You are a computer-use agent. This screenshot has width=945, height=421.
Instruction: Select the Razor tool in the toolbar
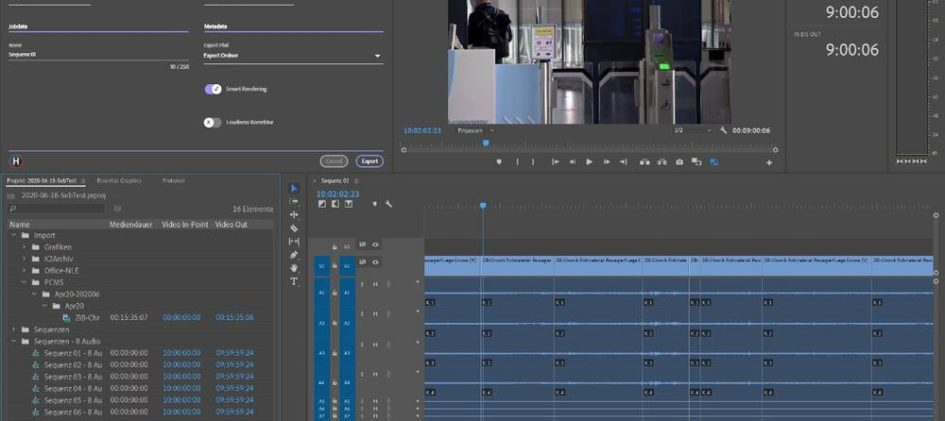[294, 228]
